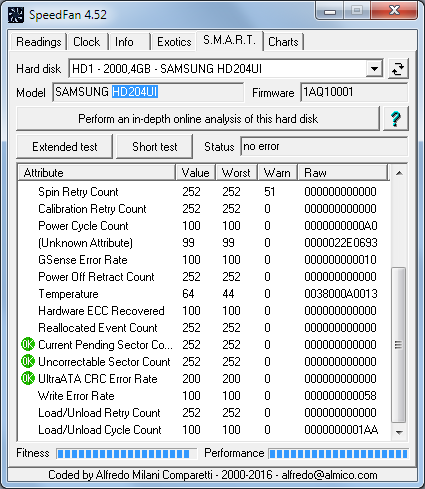Click the Model input field

point(148,92)
